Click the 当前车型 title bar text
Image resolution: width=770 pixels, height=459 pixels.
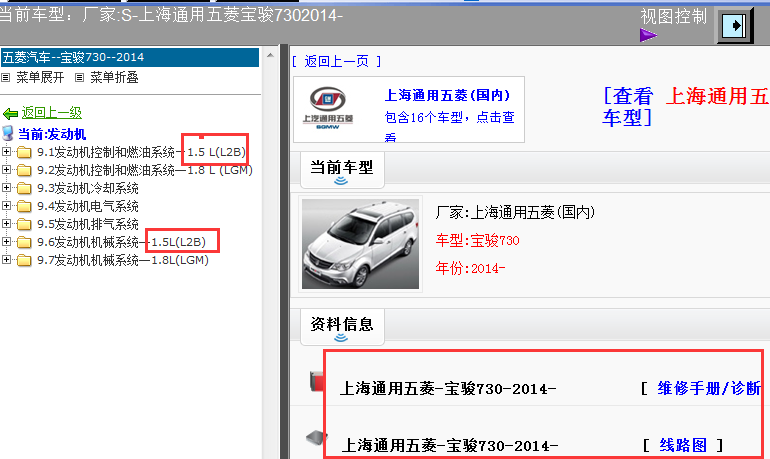342,167
